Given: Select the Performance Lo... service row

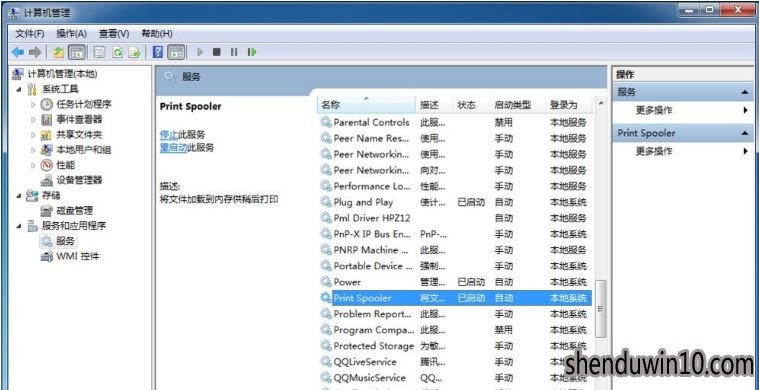Looking at the screenshot, I should (456, 186).
